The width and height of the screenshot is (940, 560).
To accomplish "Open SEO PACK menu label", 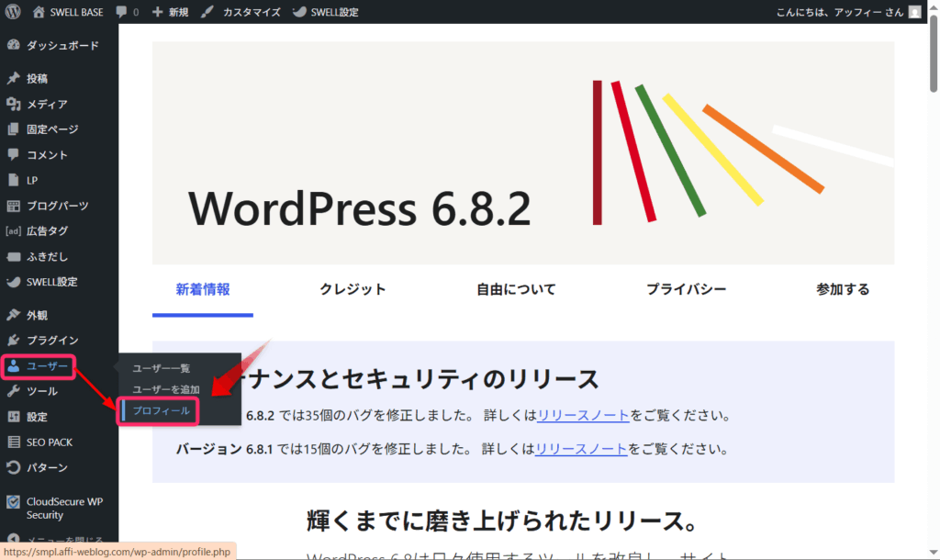I will tap(50, 442).
